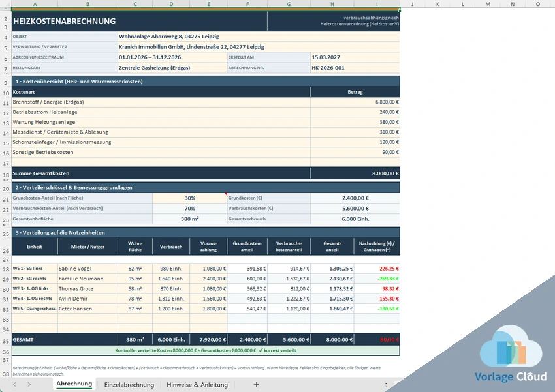Click the Sonstige Betriebskosten label cell
Viewport: 555px width, 392px height.
161,152
